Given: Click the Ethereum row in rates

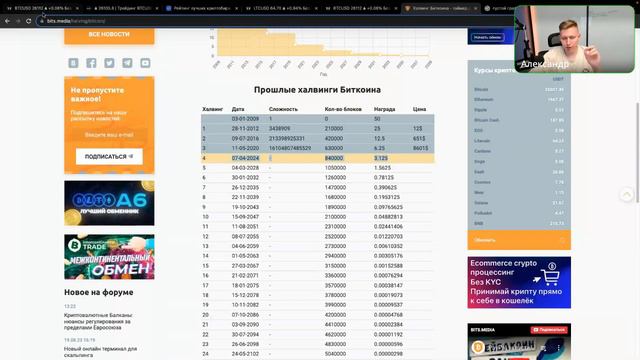Looking at the screenshot, I should [x=519, y=100].
